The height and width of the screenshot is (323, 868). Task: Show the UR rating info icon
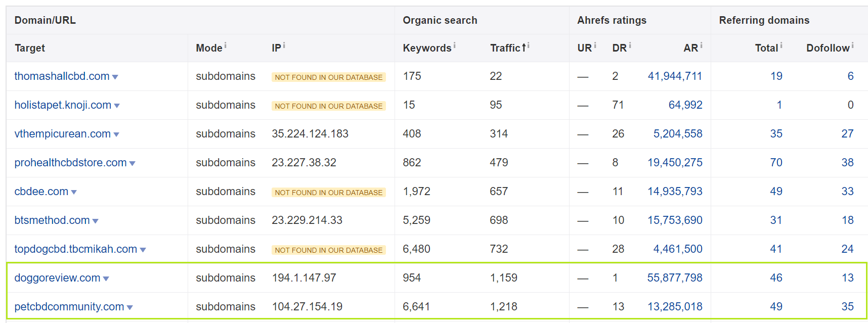(595, 45)
